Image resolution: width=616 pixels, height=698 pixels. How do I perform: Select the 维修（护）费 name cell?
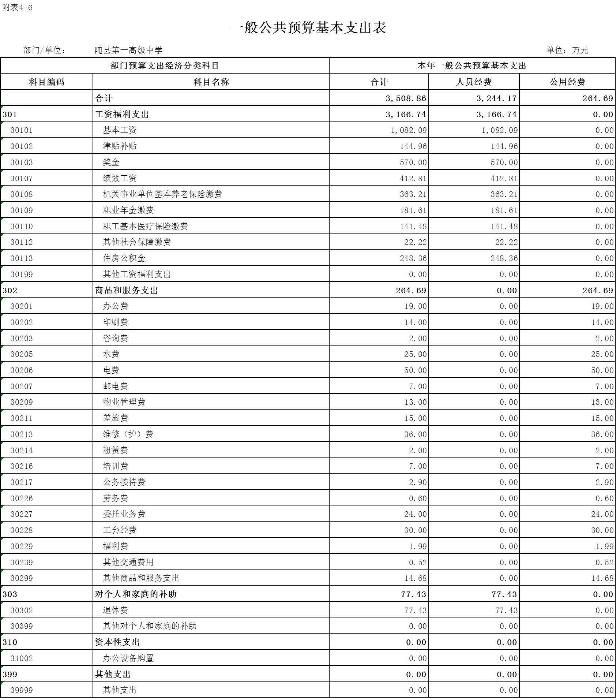(x=211, y=434)
